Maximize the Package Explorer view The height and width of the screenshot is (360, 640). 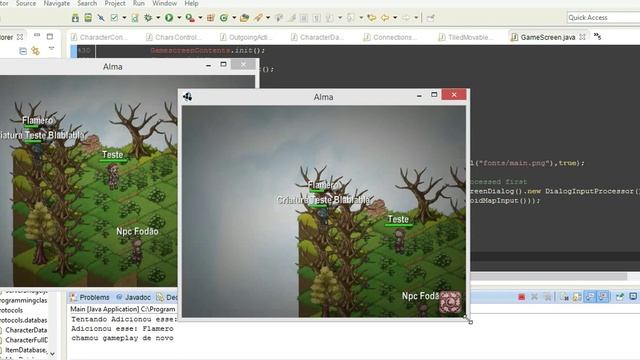(50, 36)
